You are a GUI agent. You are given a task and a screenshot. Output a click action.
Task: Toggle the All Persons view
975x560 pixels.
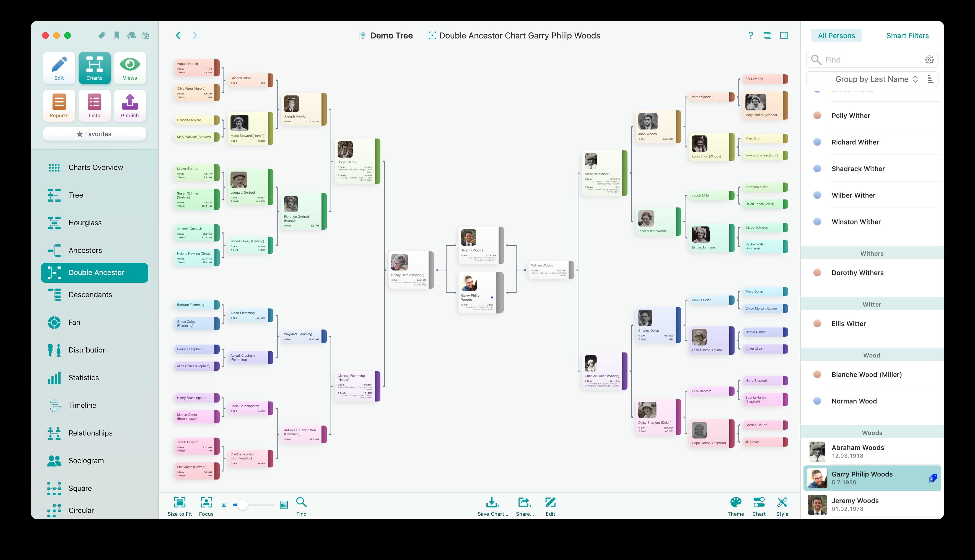click(836, 35)
